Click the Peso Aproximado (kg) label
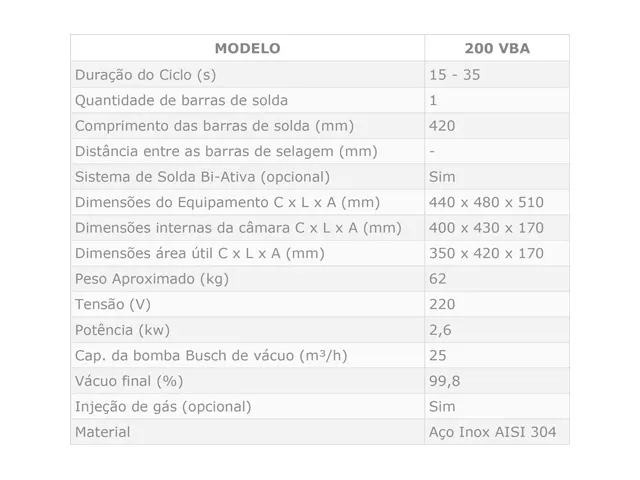This screenshot has height=480, width=640. pyautogui.click(x=151, y=279)
